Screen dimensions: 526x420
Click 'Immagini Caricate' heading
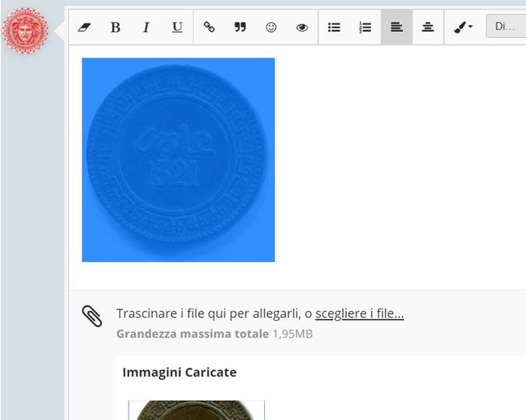179,372
